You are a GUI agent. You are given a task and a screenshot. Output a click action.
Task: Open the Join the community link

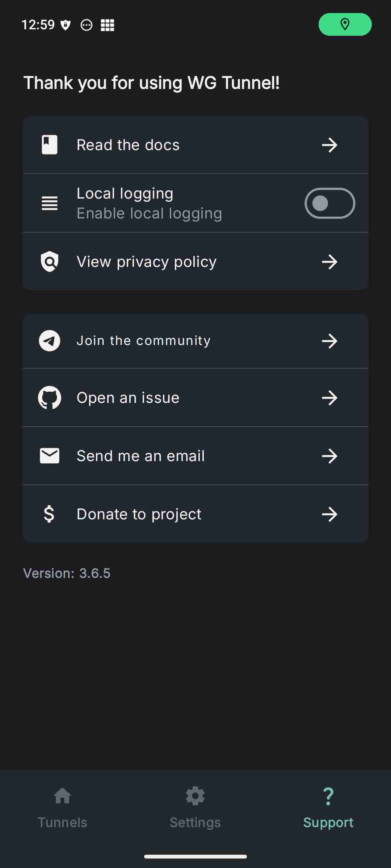coord(143,341)
